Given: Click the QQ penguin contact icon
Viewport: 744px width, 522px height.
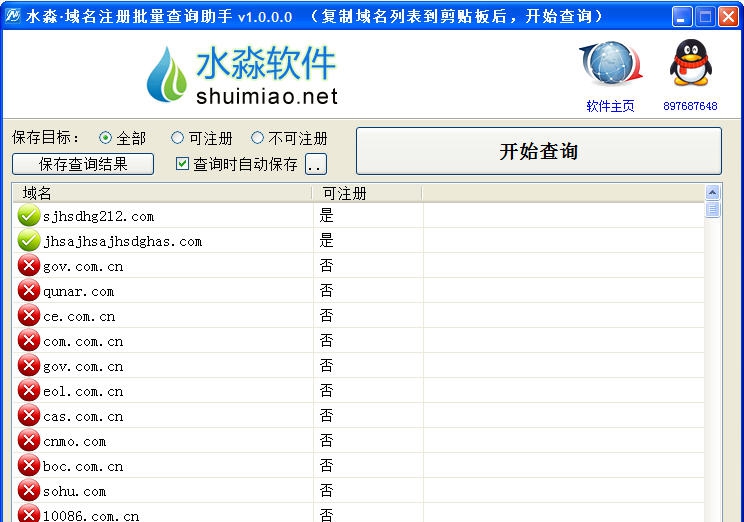Looking at the screenshot, I should 690,63.
